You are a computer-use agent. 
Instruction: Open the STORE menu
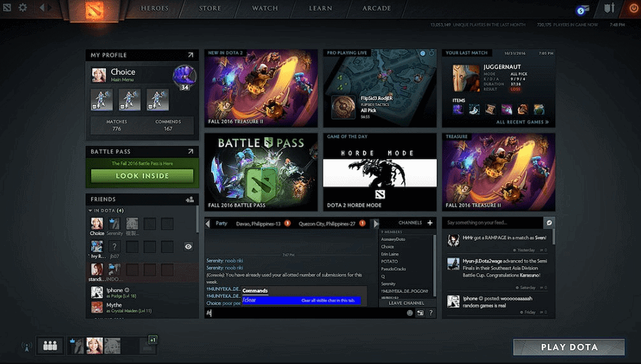(210, 8)
